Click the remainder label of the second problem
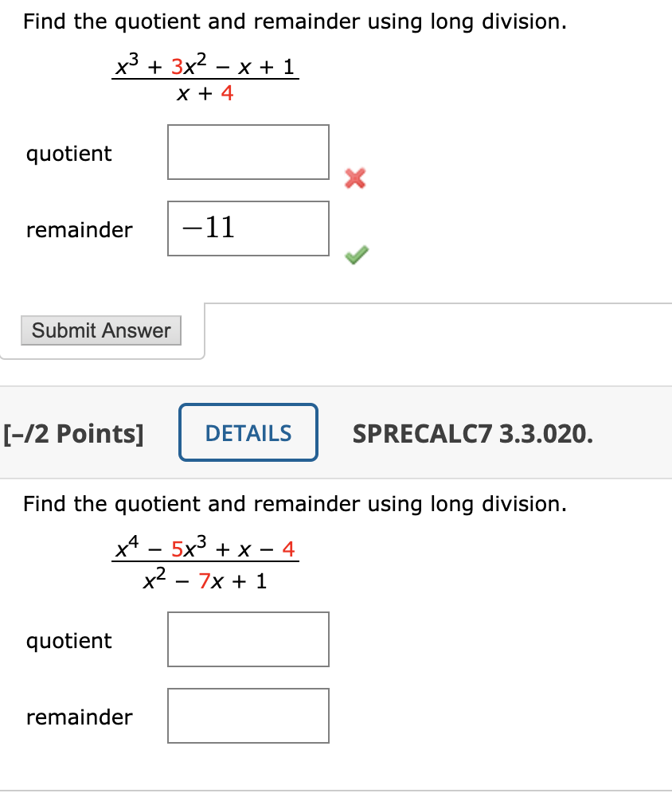Image resolution: width=672 pixels, height=793 pixels. [79, 717]
